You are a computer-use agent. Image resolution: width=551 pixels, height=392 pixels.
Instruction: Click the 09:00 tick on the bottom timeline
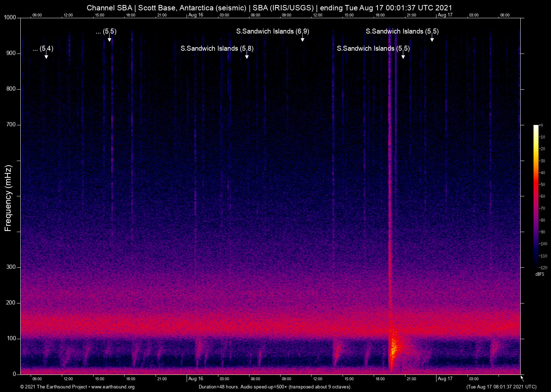[37, 379]
